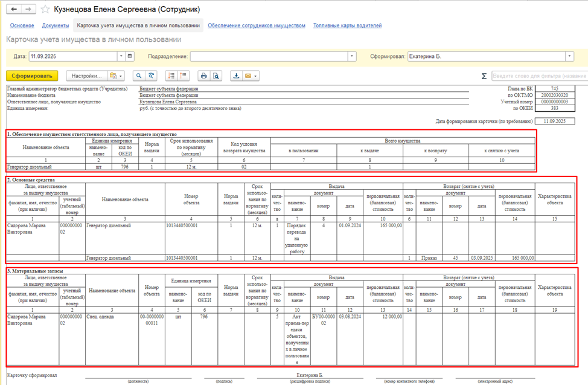This screenshot has width=588, height=385.
Task: Click the find next icon
Action: click(x=151, y=76)
